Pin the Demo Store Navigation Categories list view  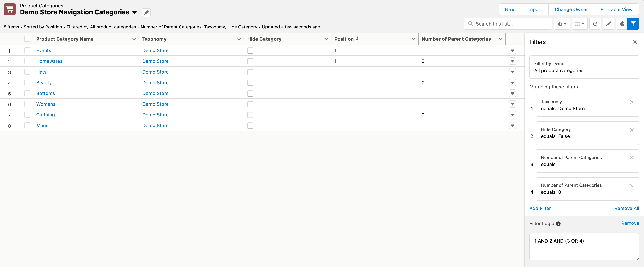[146, 13]
